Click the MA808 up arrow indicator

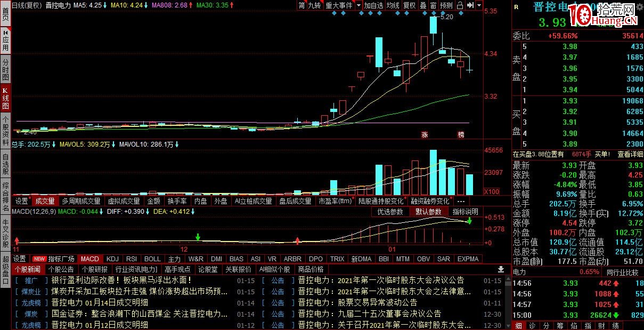click(191, 5)
